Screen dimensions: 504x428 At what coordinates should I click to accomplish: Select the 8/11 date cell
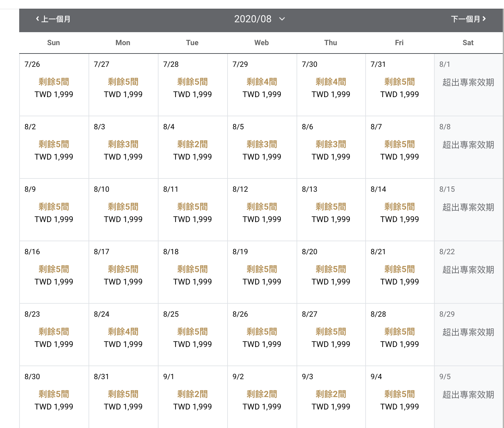tap(193, 210)
